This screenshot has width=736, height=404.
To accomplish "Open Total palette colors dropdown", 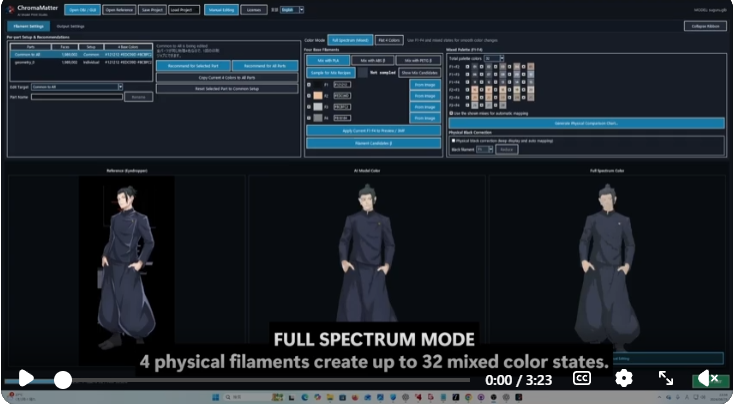I will [x=494, y=59].
